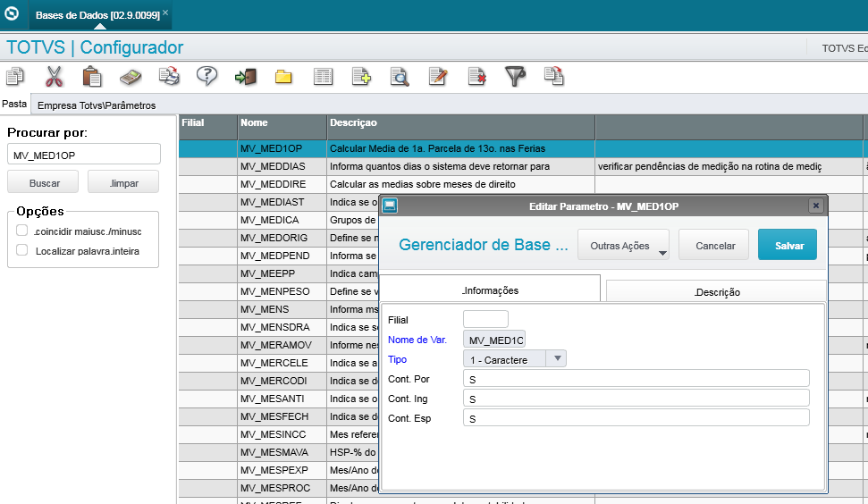
Task: Select the MV_MEEPP row
Action: pyautogui.click(x=279, y=273)
